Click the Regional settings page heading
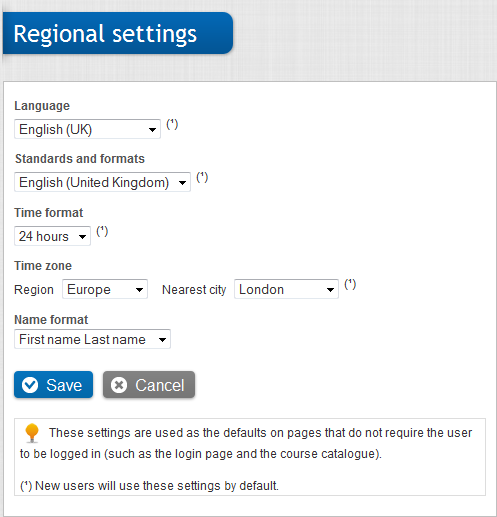Viewport: 497px width, 517px height. tap(105, 34)
